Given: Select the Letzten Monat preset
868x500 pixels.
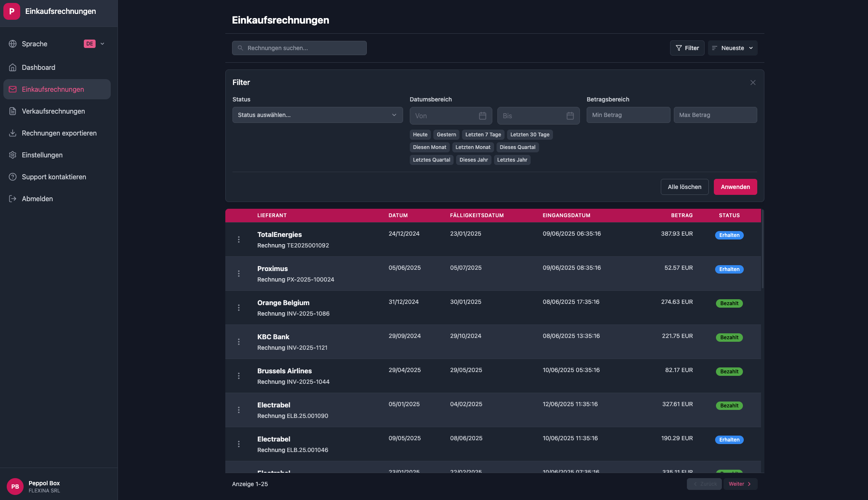Looking at the screenshot, I should [473, 147].
